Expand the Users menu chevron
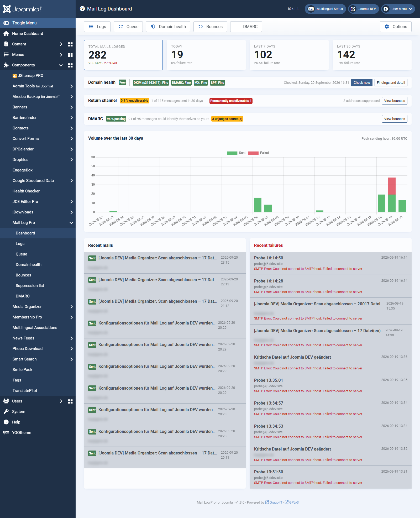Screen dimensions: 420x518 [x=61, y=401]
